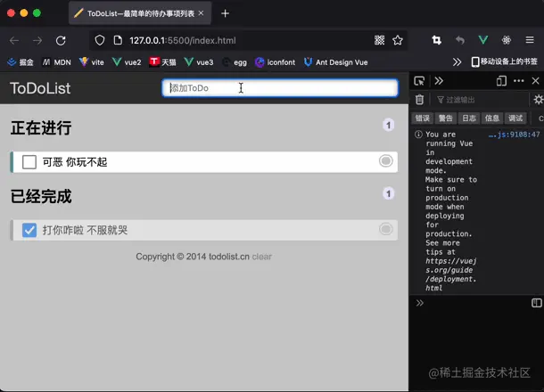Click the browser forward arrow
This screenshot has height=392, width=544.
tap(37, 41)
